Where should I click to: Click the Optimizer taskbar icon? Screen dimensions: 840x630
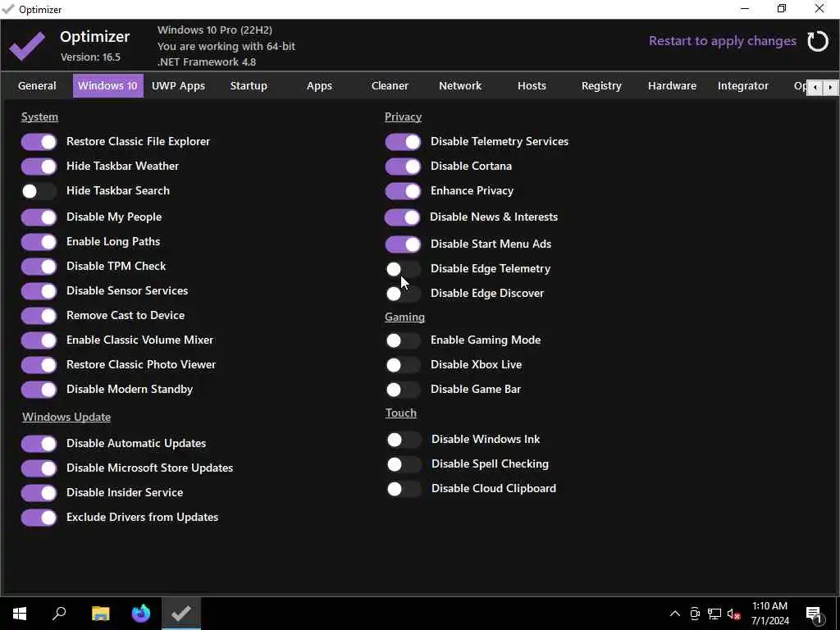click(181, 614)
